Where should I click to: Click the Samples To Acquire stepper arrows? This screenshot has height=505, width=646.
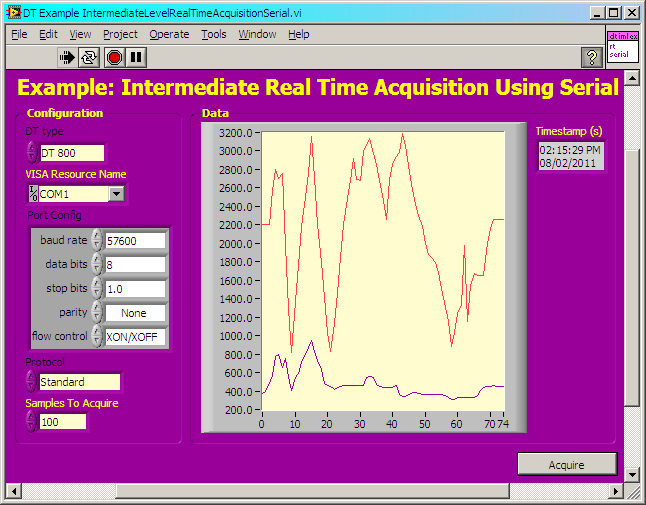click(31, 421)
